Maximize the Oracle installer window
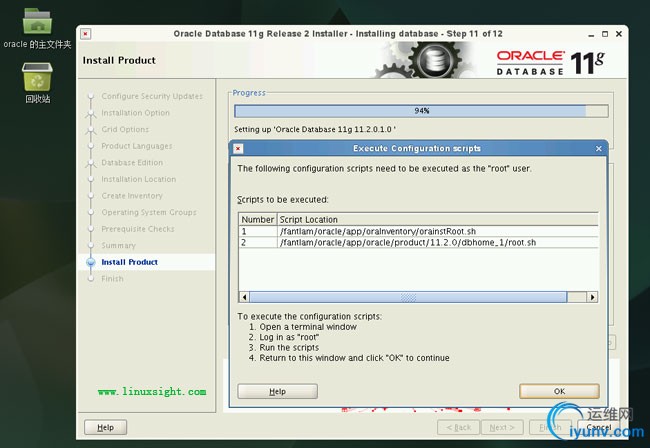The width and height of the screenshot is (650, 448). (605, 34)
